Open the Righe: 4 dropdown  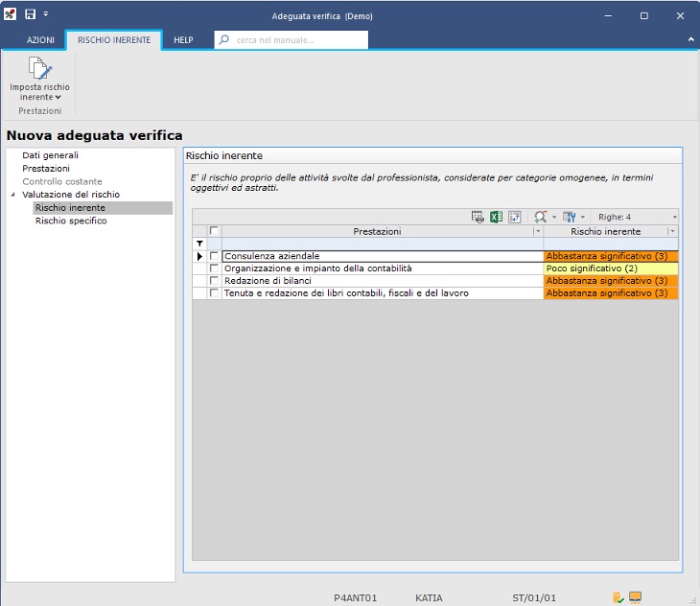[x=675, y=217]
